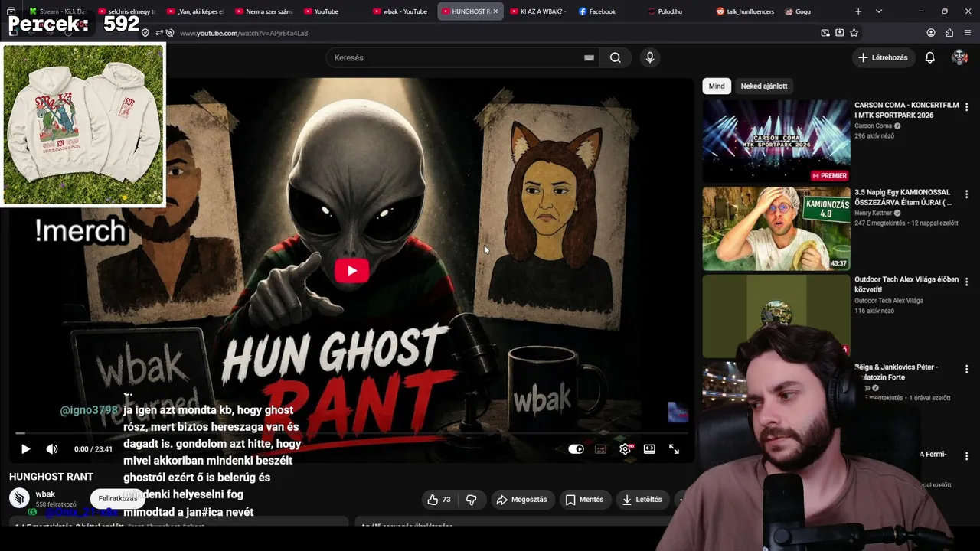
Task: Select the Mind filter chip
Action: pos(717,86)
